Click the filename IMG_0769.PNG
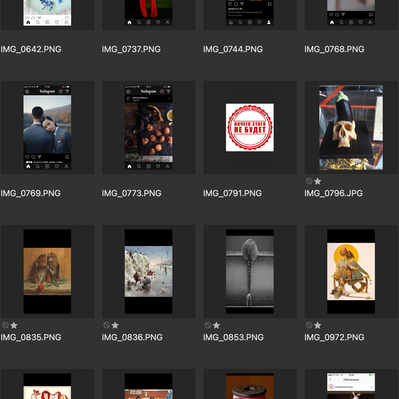 pos(31,193)
